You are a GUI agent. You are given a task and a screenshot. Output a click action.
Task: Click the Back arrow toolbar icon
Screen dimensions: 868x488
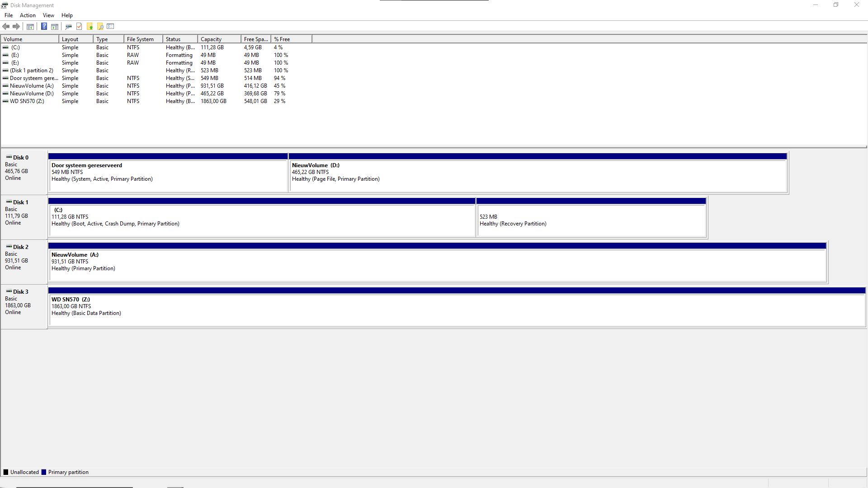[6, 26]
